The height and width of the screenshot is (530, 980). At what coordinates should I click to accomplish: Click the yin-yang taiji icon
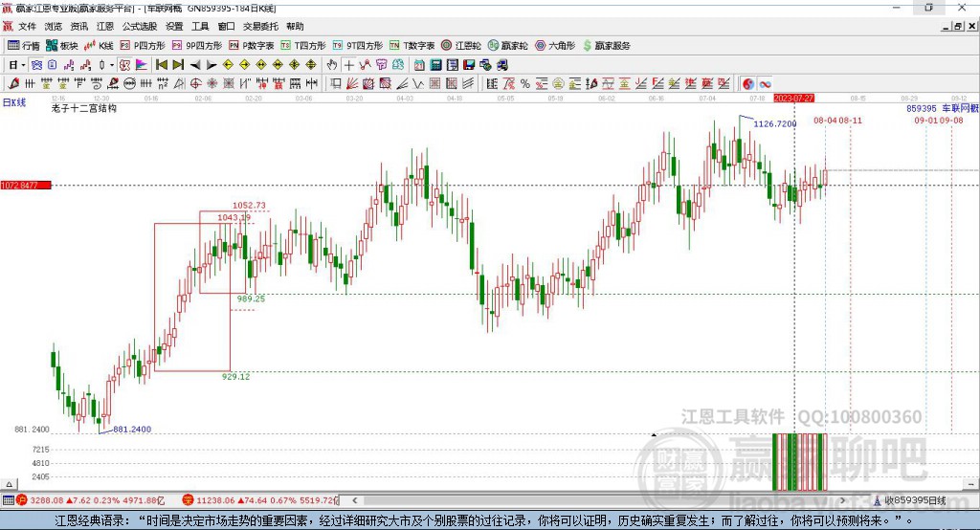point(747,84)
